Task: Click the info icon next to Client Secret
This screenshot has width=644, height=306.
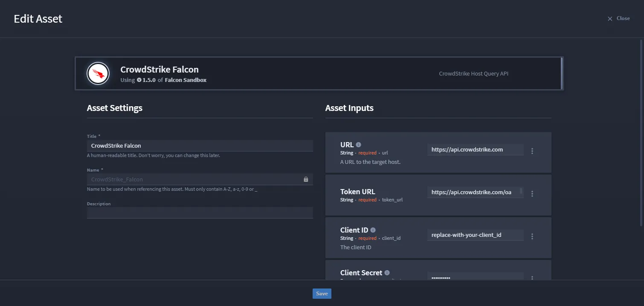Action: [x=387, y=273]
